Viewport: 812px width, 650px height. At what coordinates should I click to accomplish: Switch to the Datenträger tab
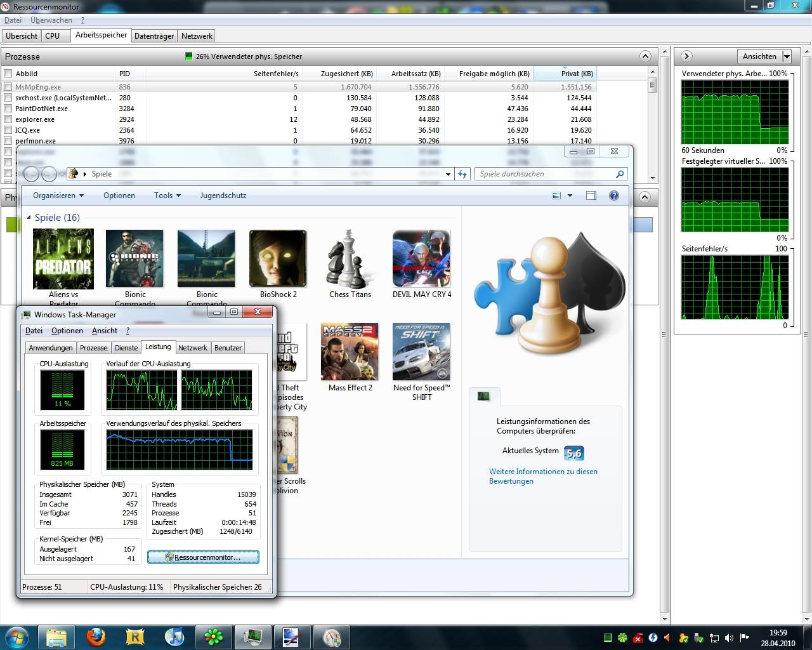pyautogui.click(x=154, y=36)
